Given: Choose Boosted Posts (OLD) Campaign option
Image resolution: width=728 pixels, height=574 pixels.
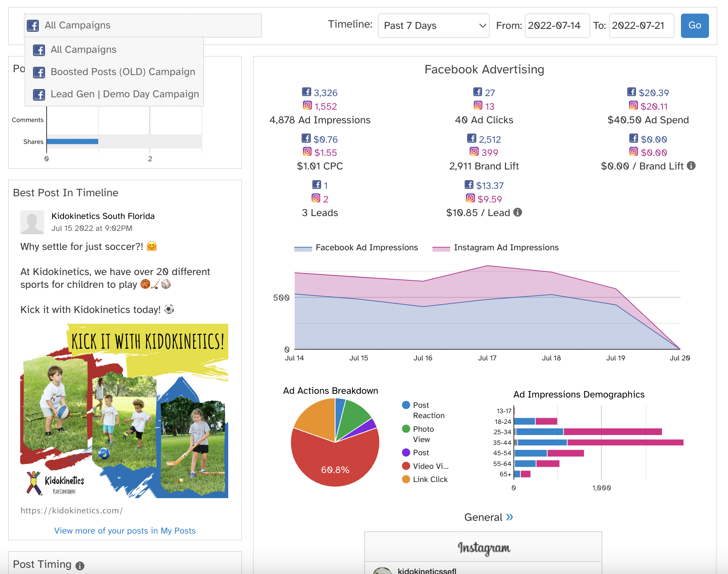Looking at the screenshot, I should (x=114, y=72).
